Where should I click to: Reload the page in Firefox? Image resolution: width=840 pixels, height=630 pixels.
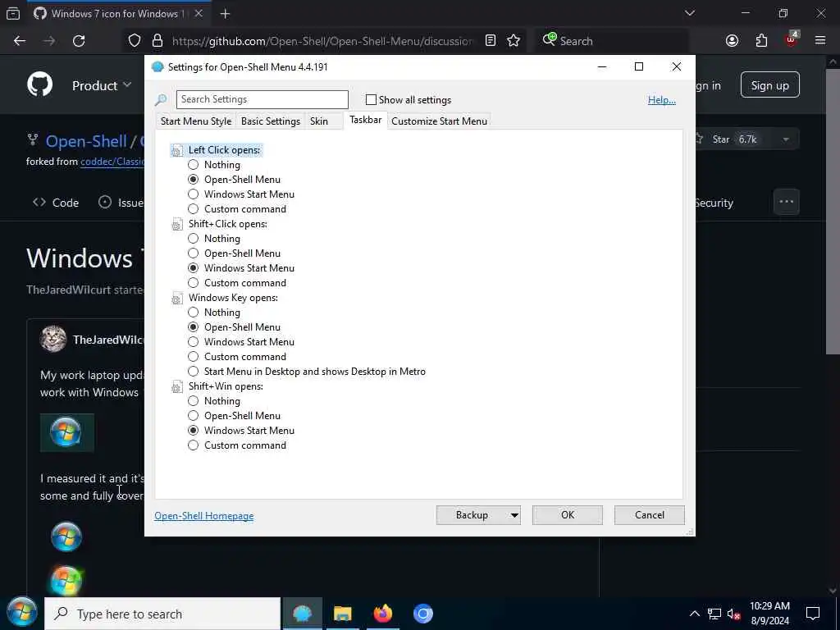[x=79, y=41]
